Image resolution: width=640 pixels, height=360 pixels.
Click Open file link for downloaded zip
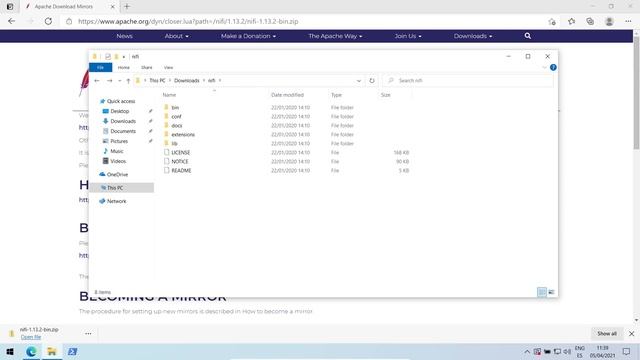[31, 337]
